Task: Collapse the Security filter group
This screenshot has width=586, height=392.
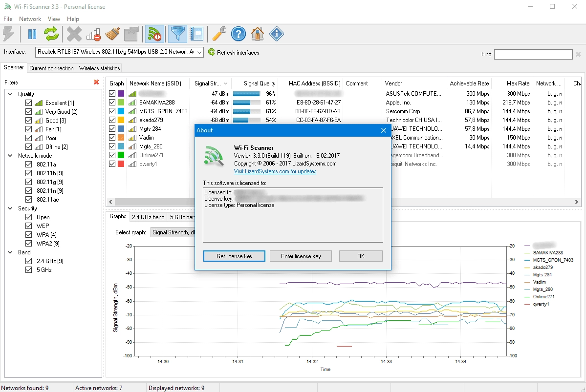Action: [x=10, y=208]
